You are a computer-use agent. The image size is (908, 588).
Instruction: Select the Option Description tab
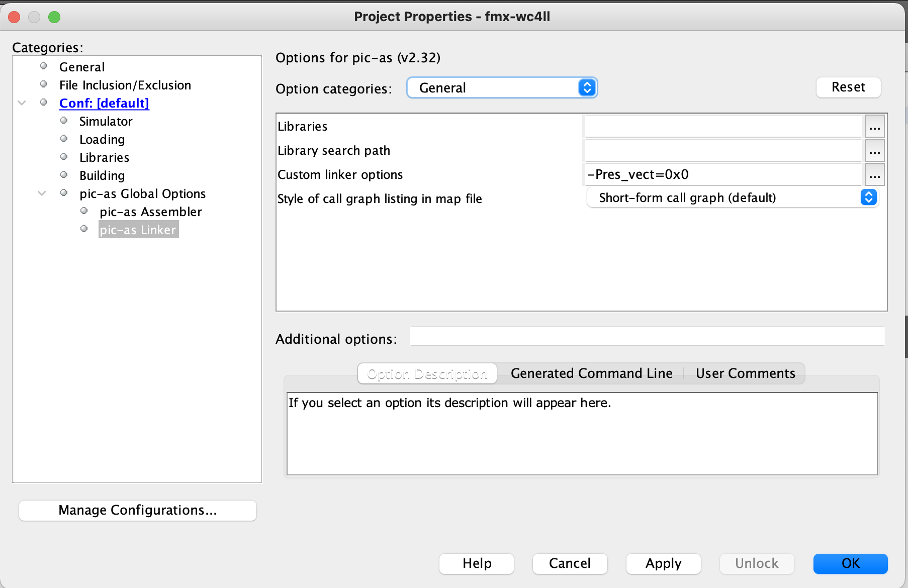coord(427,373)
